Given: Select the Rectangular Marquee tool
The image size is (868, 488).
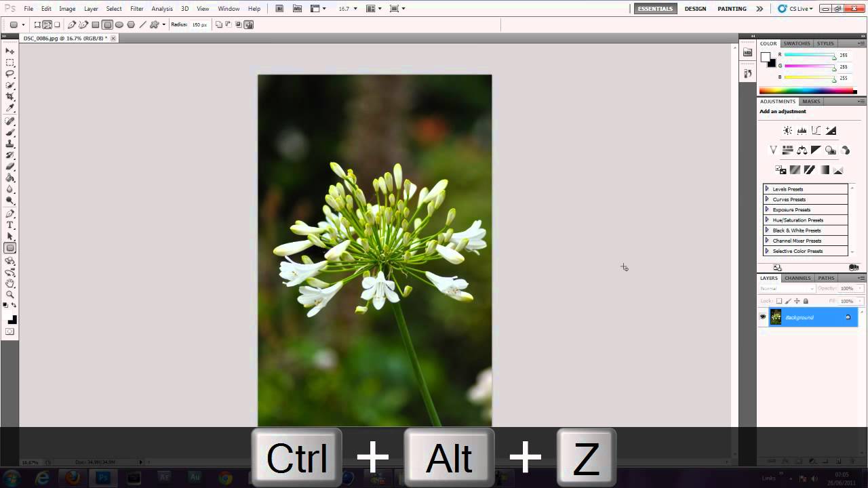Looking at the screenshot, I should 10,62.
